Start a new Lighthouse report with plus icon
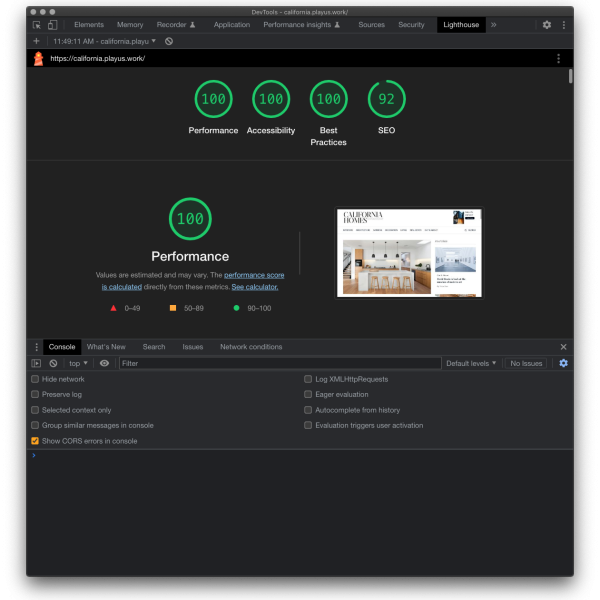The width and height of the screenshot is (600, 600). pos(37,41)
